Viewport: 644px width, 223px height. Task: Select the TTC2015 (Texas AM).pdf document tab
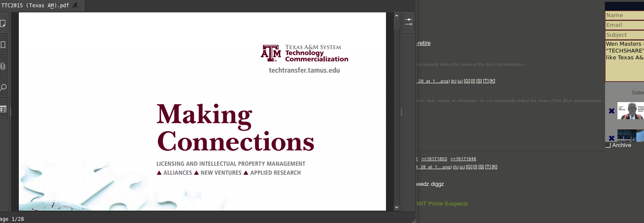click(x=42, y=6)
